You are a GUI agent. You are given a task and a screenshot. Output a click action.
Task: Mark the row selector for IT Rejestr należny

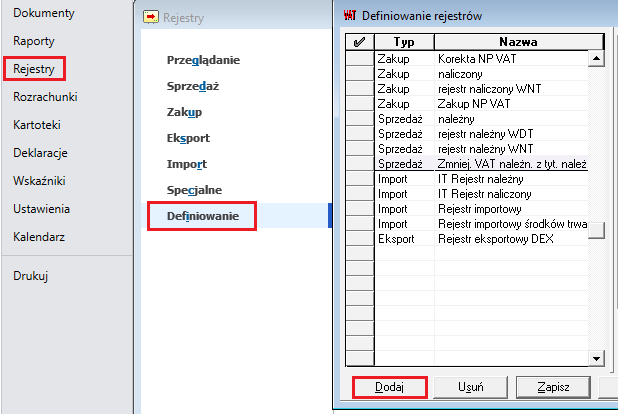360,179
